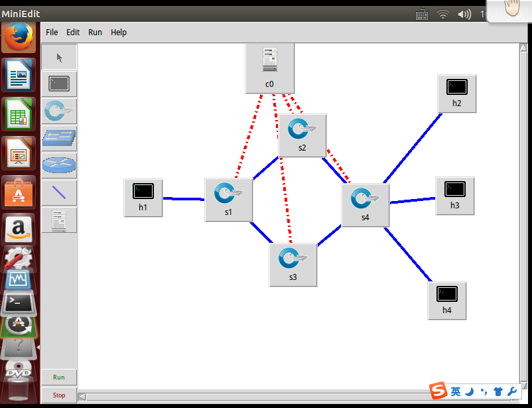This screenshot has height=408, width=532.
Task: Click the blue link between s4 and h4
Action: pos(408,255)
